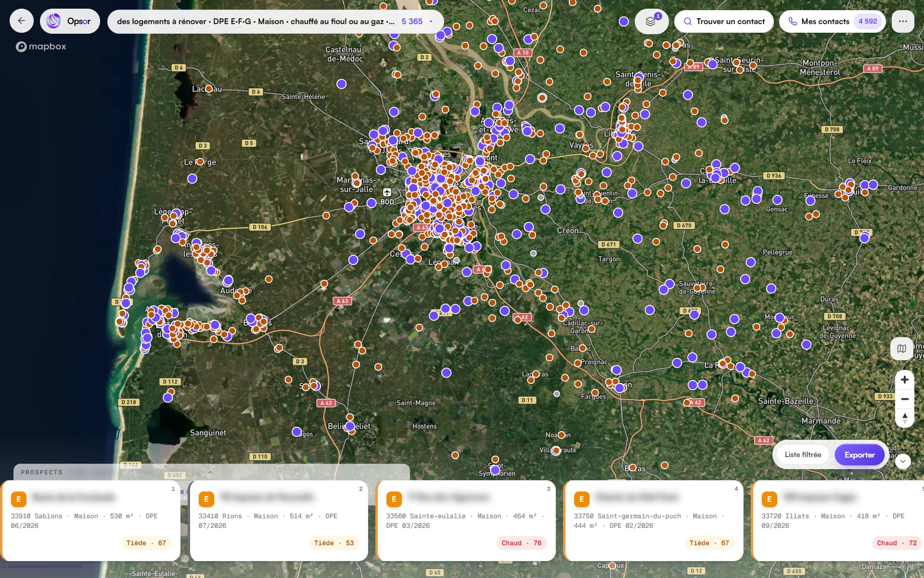Click the BOD airport icon on map

[386, 192]
